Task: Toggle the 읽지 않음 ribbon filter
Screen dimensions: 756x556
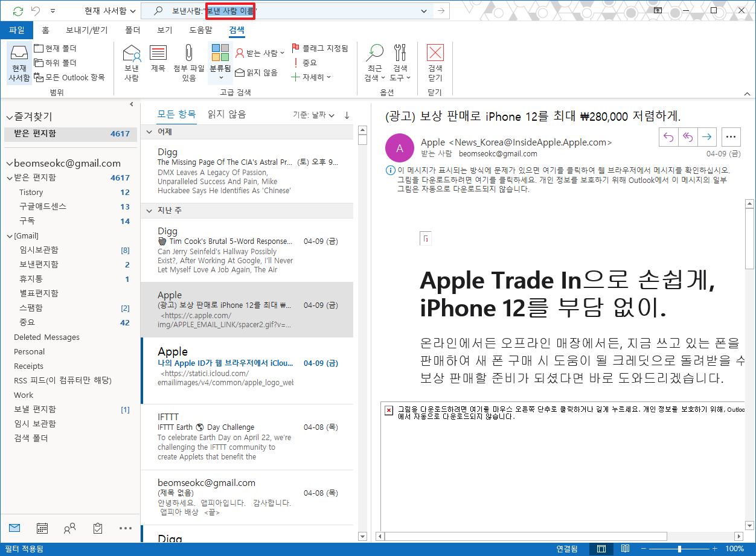Action: pyautogui.click(x=257, y=72)
